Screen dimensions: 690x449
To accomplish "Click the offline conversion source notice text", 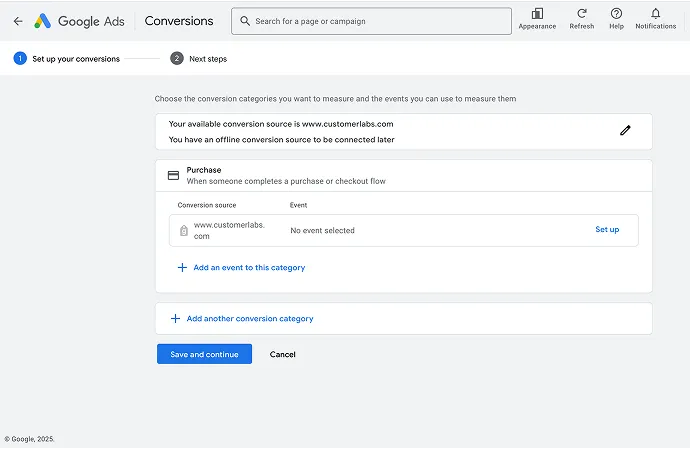I will pyautogui.click(x=281, y=140).
